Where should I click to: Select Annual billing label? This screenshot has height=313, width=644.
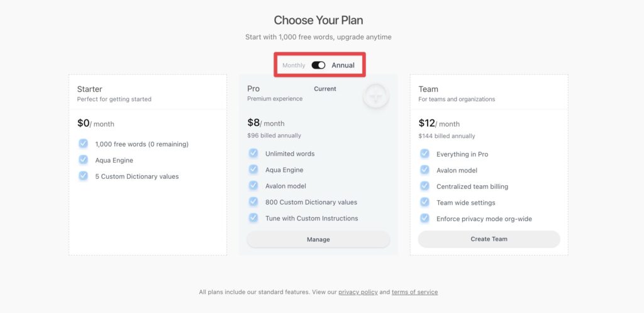point(343,65)
